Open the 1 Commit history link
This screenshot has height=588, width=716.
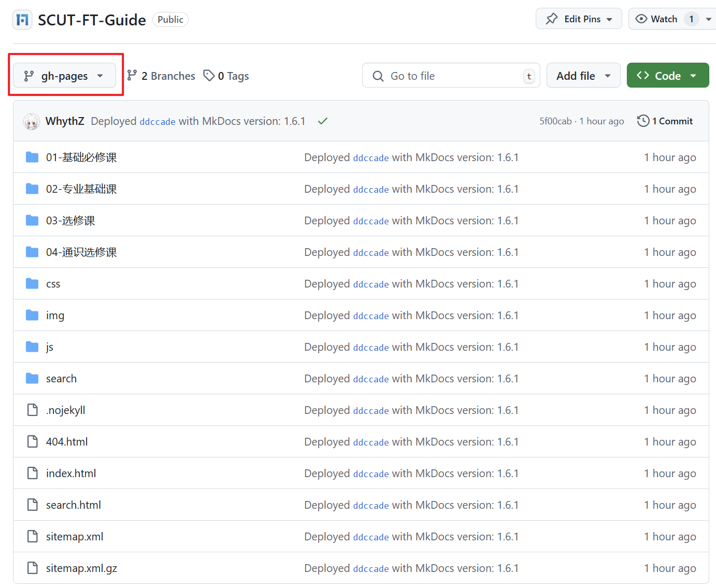pos(665,121)
